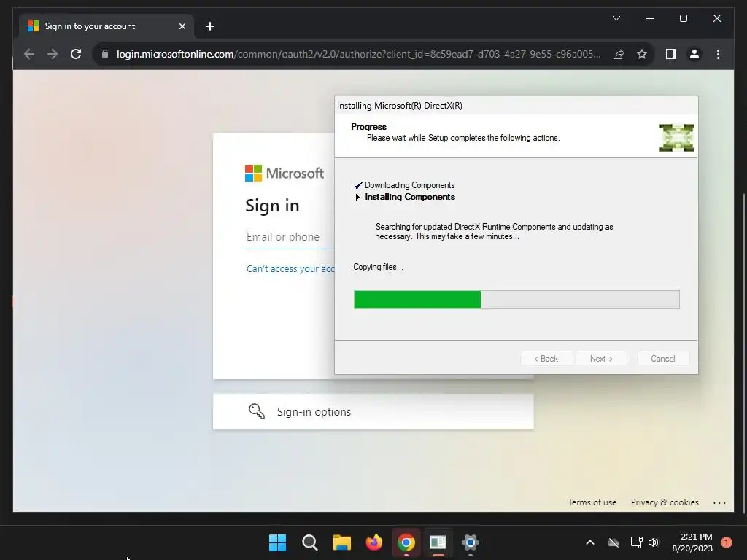
Task: Click the OneDrive cloud tray icon
Action: [x=614, y=542]
